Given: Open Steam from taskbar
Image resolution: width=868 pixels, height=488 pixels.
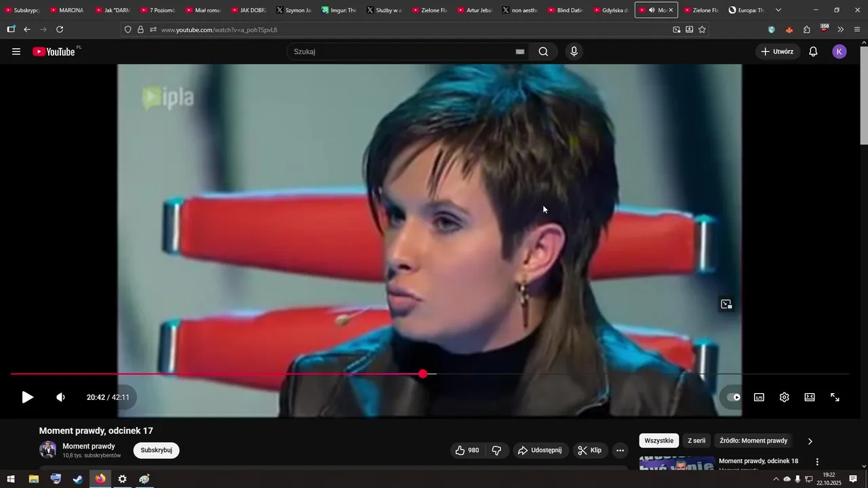Looking at the screenshot, I should coord(78,479).
